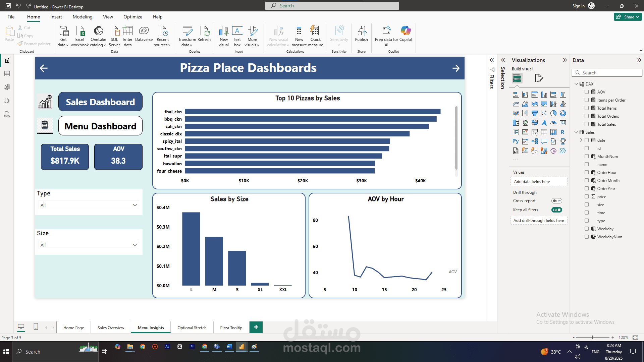
Task: Switch to the Insert ribbon tab
Action: [56, 17]
